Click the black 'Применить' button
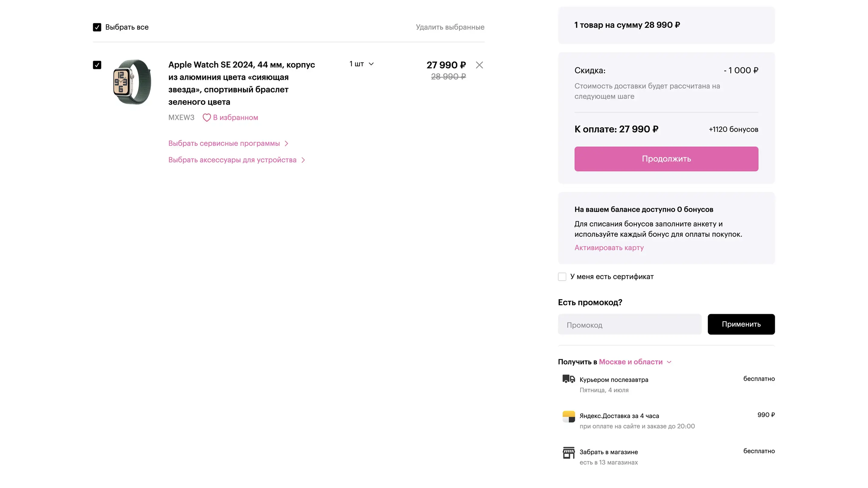This screenshot has height=488, width=868. pyautogui.click(x=741, y=324)
